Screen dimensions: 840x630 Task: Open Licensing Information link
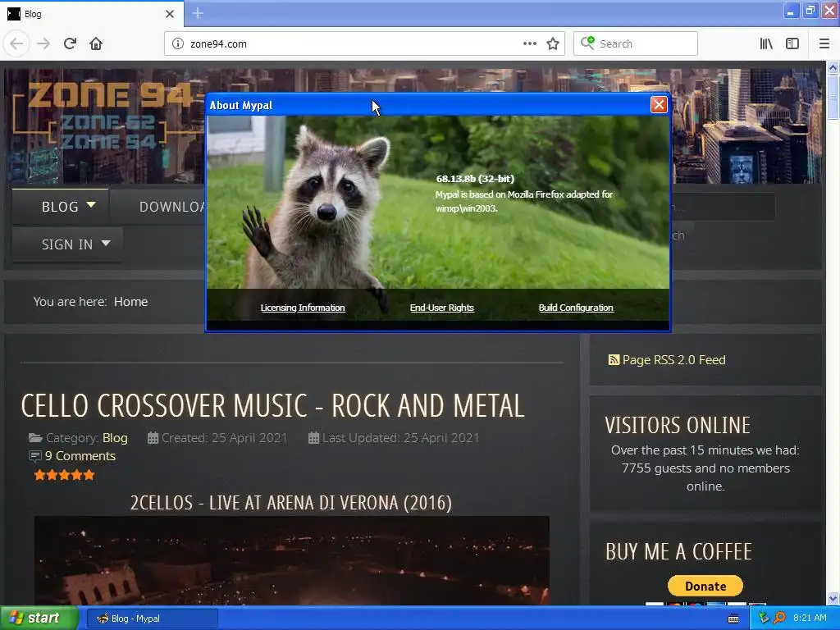(x=303, y=308)
